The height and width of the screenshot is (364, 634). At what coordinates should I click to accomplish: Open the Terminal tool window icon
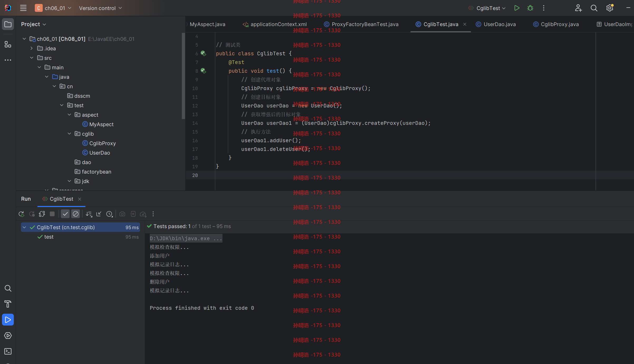(x=8, y=351)
